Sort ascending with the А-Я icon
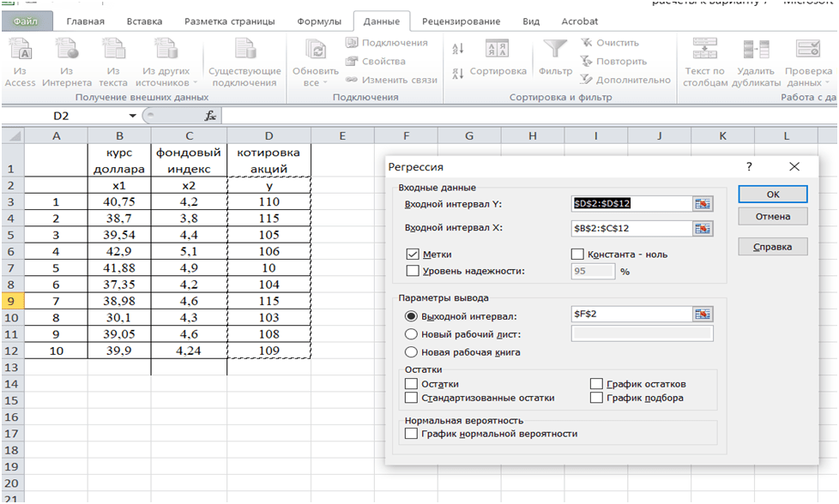 457,49
